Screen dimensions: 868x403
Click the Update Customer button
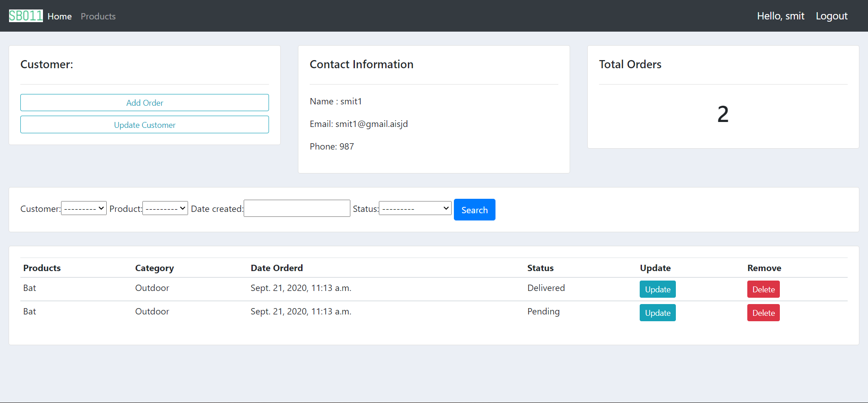(x=145, y=125)
